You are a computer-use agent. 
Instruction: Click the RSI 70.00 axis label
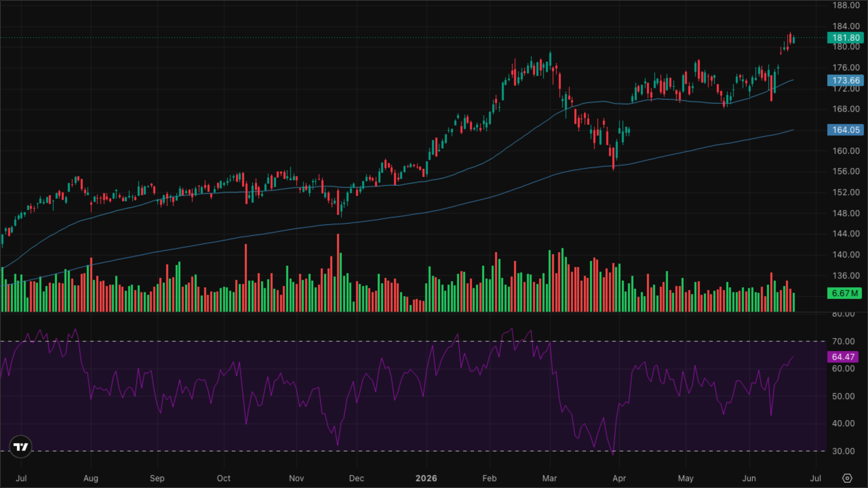click(x=843, y=341)
